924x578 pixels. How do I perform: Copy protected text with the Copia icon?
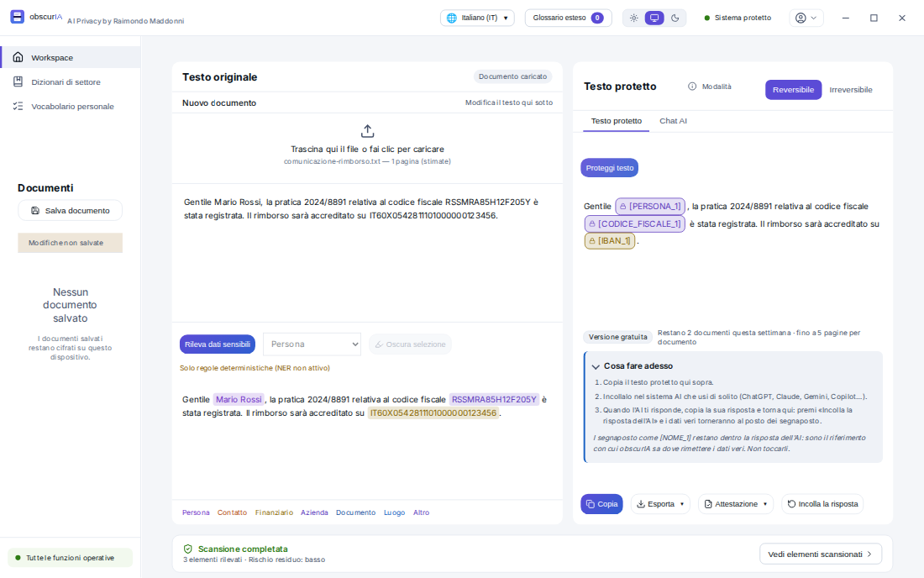pos(591,504)
